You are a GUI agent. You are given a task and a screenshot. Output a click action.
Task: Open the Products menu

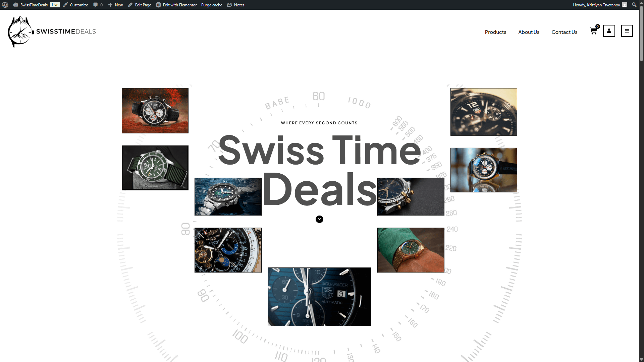[495, 32]
